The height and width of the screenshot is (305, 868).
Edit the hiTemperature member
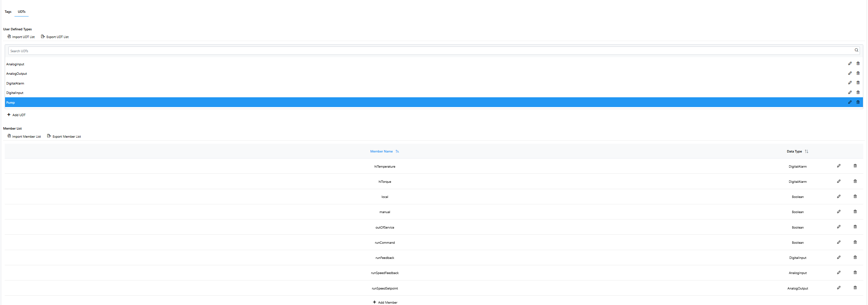[839, 166]
